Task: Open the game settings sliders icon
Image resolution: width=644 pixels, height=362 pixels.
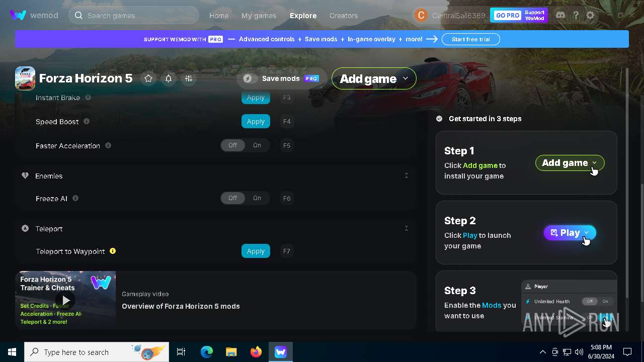Action: (189, 78)
